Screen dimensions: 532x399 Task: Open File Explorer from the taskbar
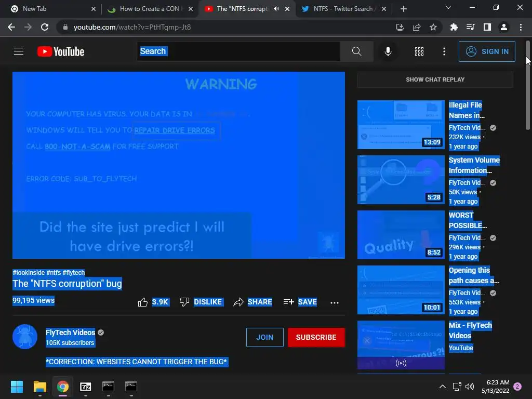39,386
